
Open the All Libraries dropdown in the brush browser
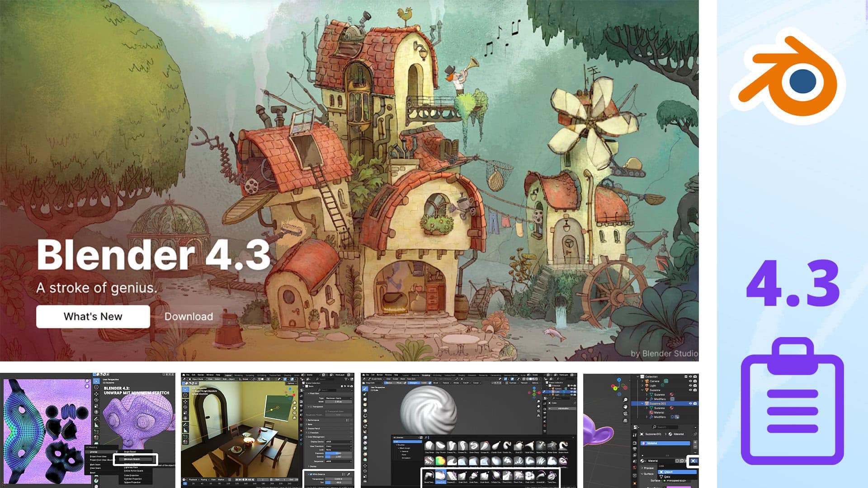[407, 437]
